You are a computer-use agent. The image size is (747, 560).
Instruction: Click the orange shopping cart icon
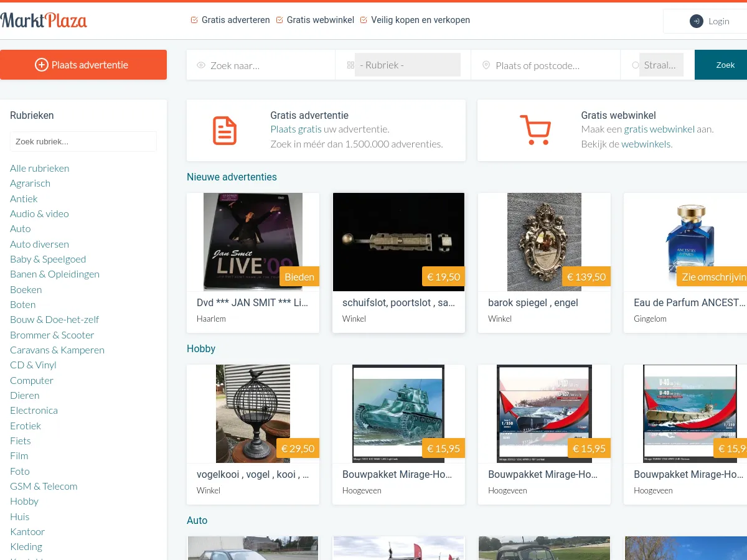[x=535, y=130]
